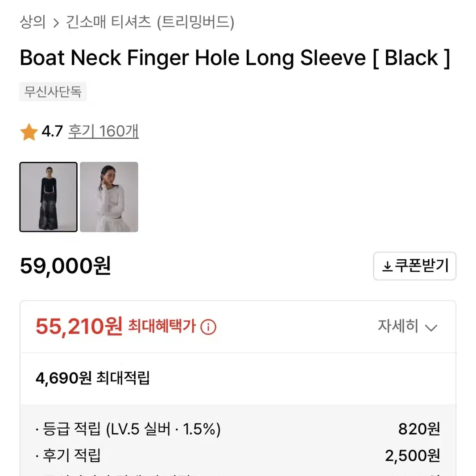Click the 무신사단독 exclusive badge
476x476 pixels.
[x=53, y=91]
